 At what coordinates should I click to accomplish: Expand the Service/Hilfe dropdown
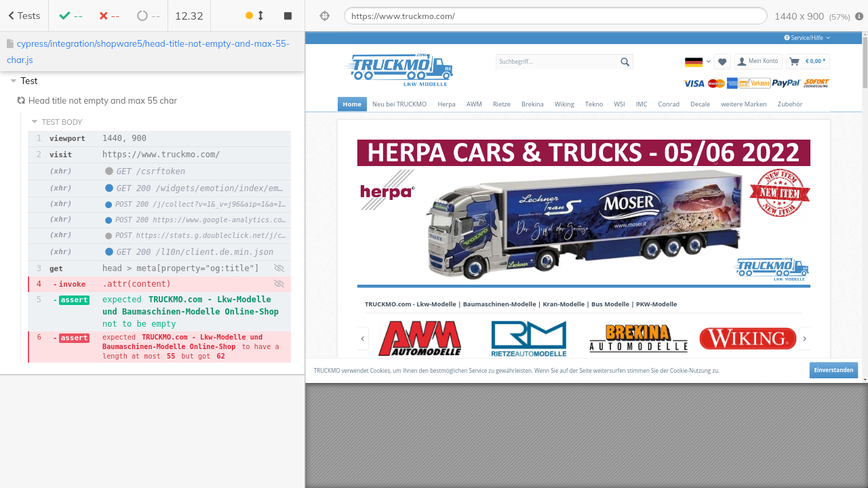point(807,38)
